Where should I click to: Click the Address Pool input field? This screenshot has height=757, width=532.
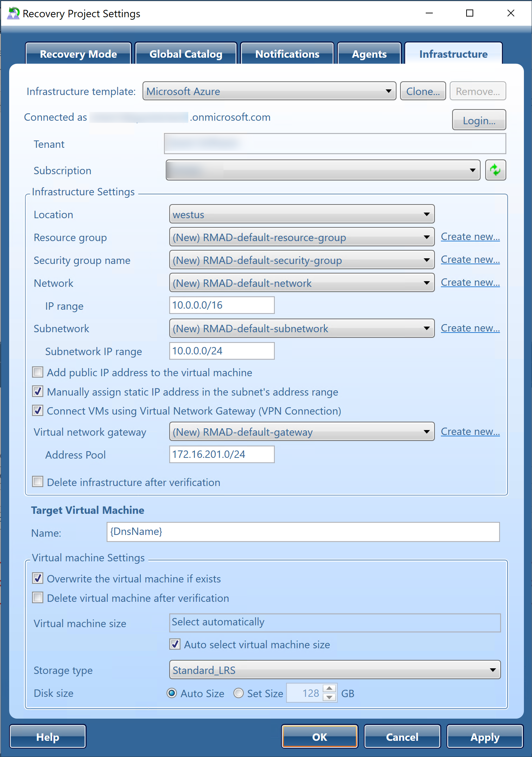pyautogui.click(x=222, y=454)
